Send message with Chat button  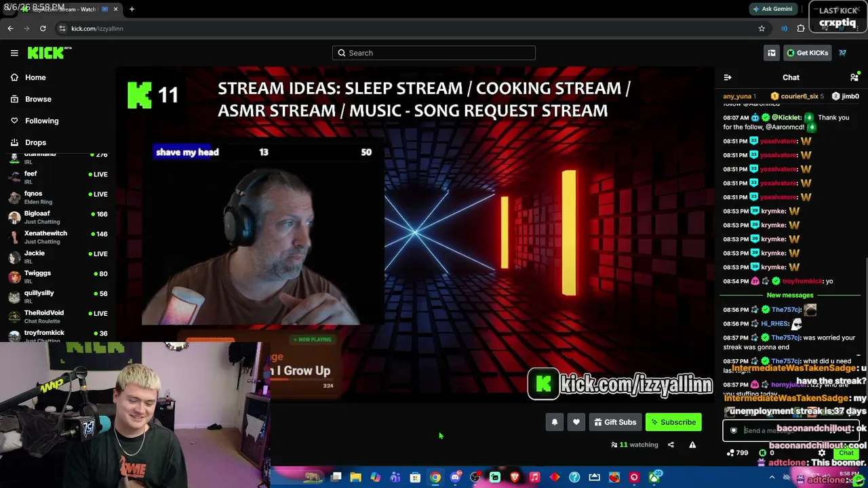pyautogui.click(x=846, y=453)
